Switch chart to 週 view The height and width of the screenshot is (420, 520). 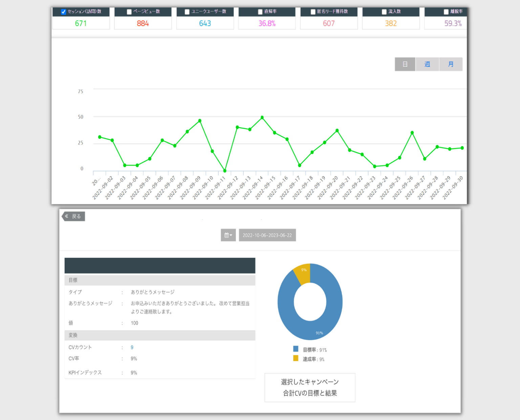click(x=427, y=64)
